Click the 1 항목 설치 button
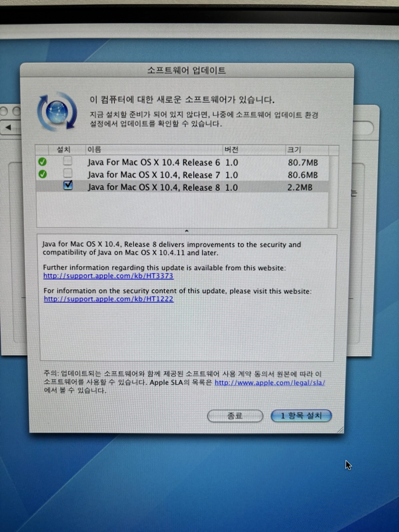399x532 pixels. click(x=301, y=415)
